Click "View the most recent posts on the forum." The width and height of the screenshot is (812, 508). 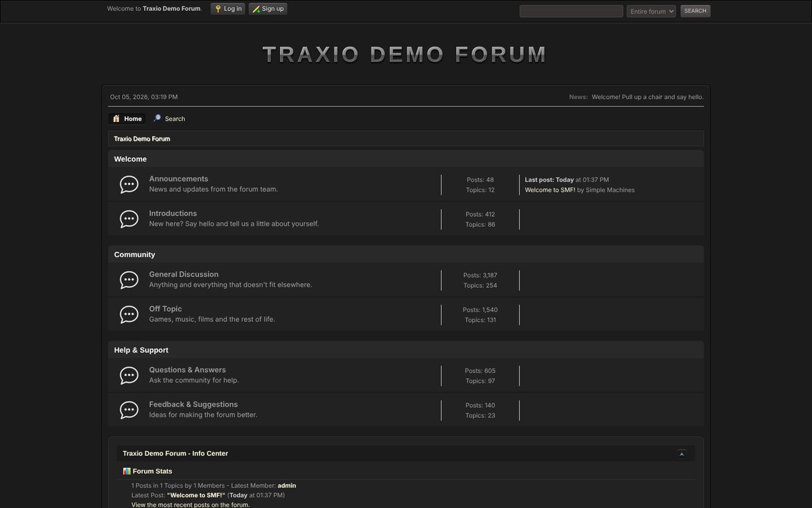point(191,505)
